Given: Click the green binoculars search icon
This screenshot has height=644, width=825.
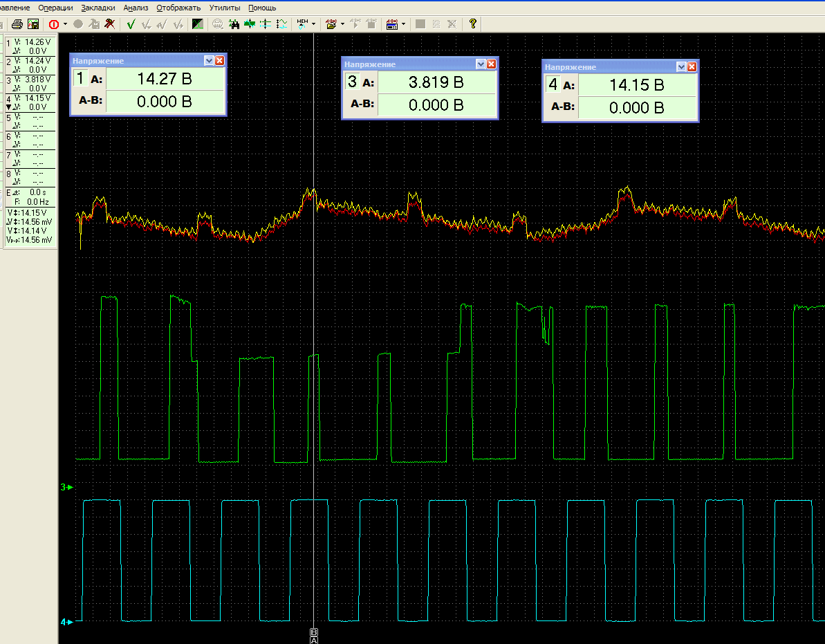Looking at the screenshot, I should 234,24.
